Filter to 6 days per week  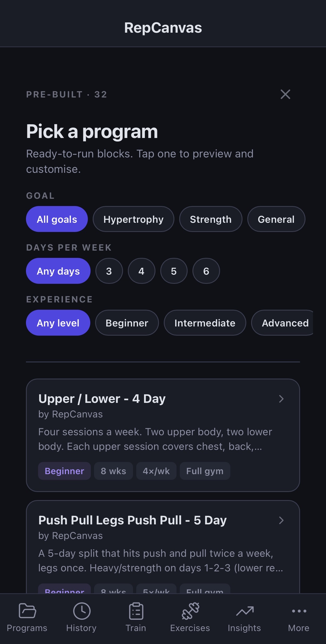pyautogui.click(x=206, y=271)
